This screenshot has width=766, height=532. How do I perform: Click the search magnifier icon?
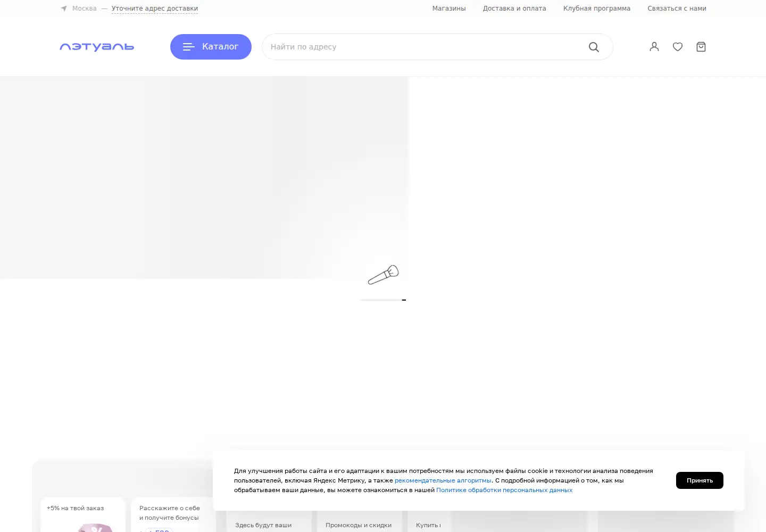pos(594,47)
